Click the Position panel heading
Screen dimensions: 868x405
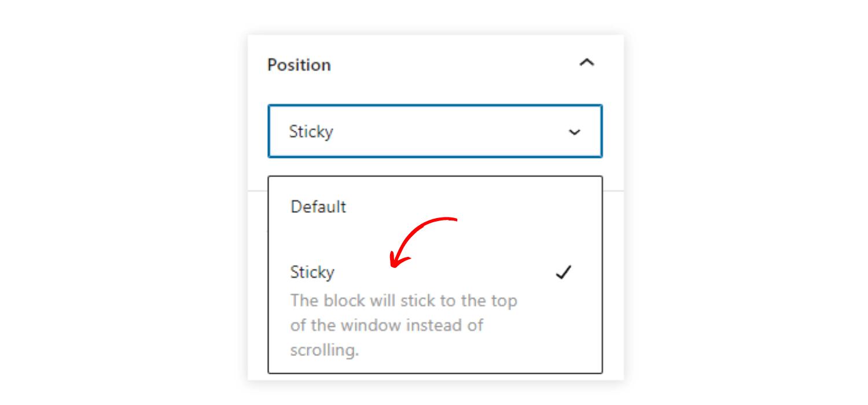pos(299,65)
